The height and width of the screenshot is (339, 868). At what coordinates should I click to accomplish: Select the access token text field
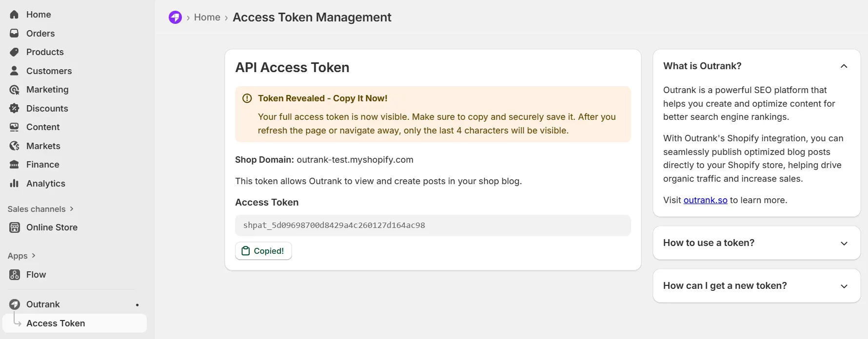(x=433, y=225)
